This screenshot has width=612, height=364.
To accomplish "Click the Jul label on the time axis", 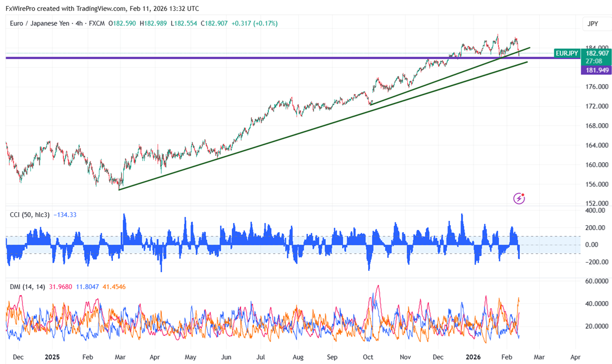I will [x=261, y=357].
